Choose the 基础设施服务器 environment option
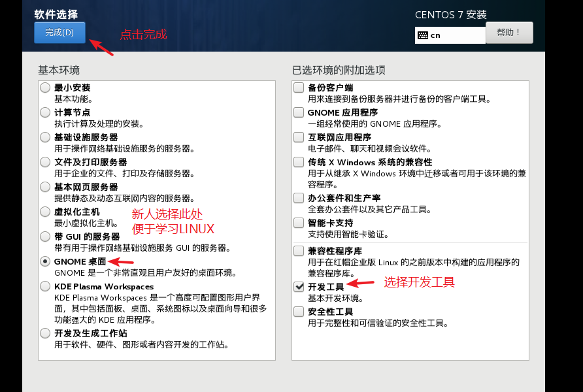This screenshot has height=392, width=583. pos(45,137)
